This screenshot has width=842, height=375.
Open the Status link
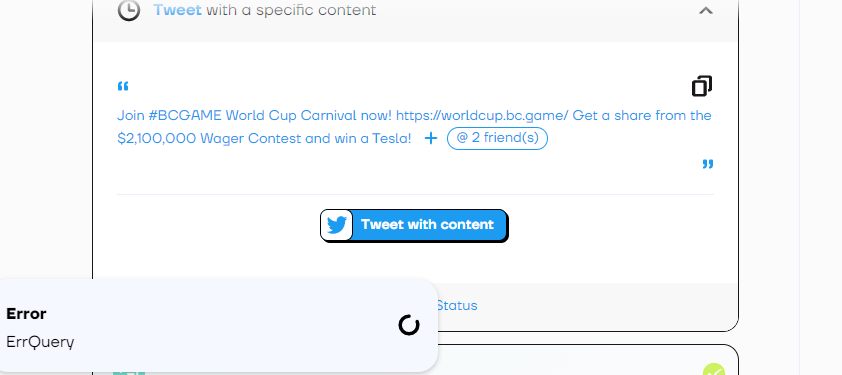click(456, 306)
